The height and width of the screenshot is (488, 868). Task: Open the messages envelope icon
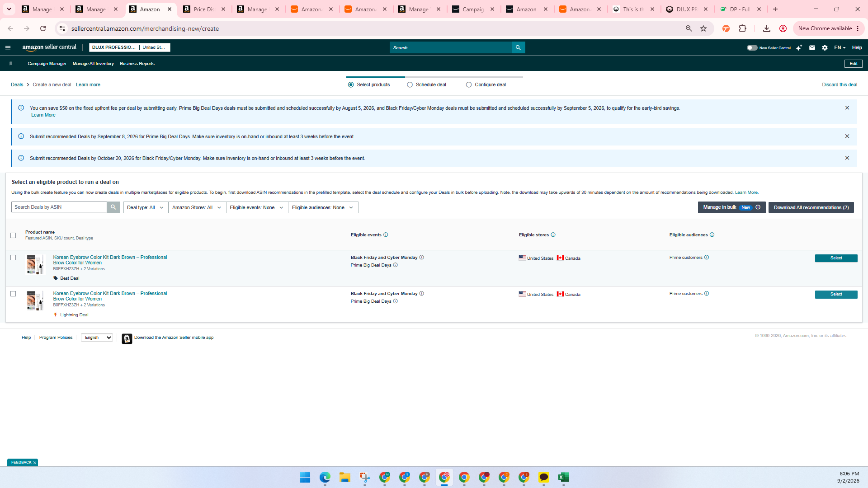pyautogui.click(x=812, y=47)
